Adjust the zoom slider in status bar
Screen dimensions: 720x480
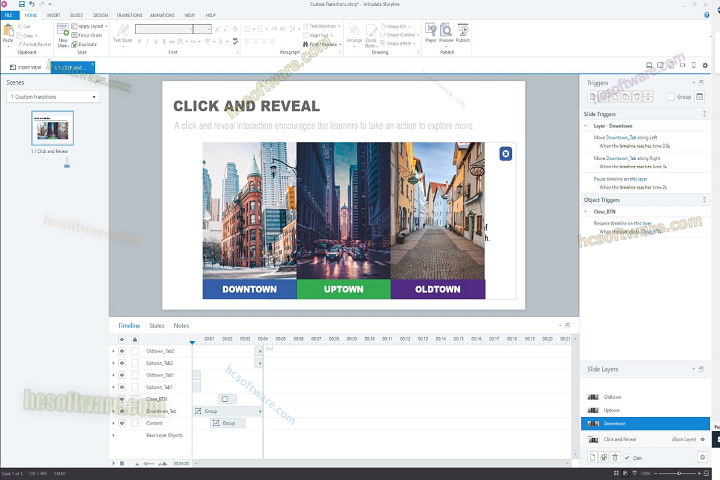tap(679, 473)
